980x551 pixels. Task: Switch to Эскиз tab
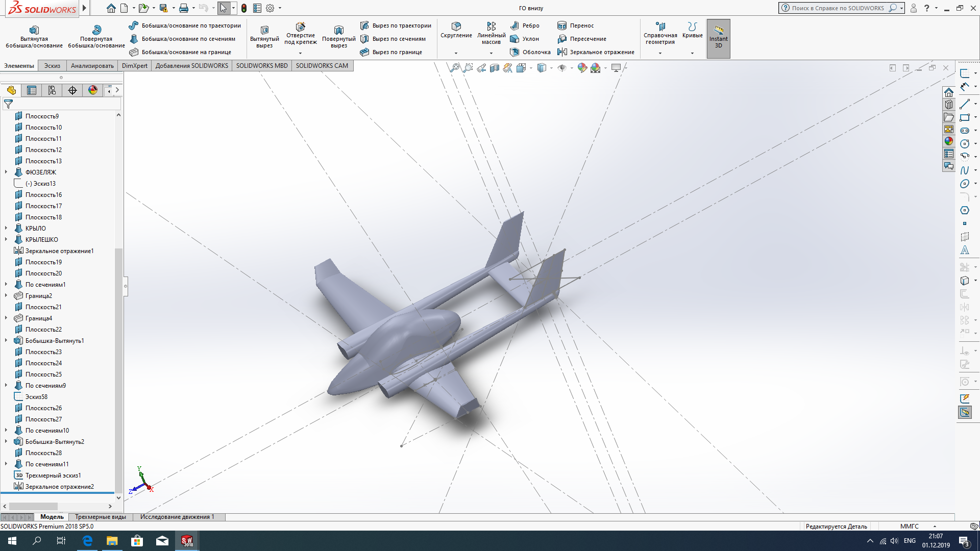pos(52,65)
